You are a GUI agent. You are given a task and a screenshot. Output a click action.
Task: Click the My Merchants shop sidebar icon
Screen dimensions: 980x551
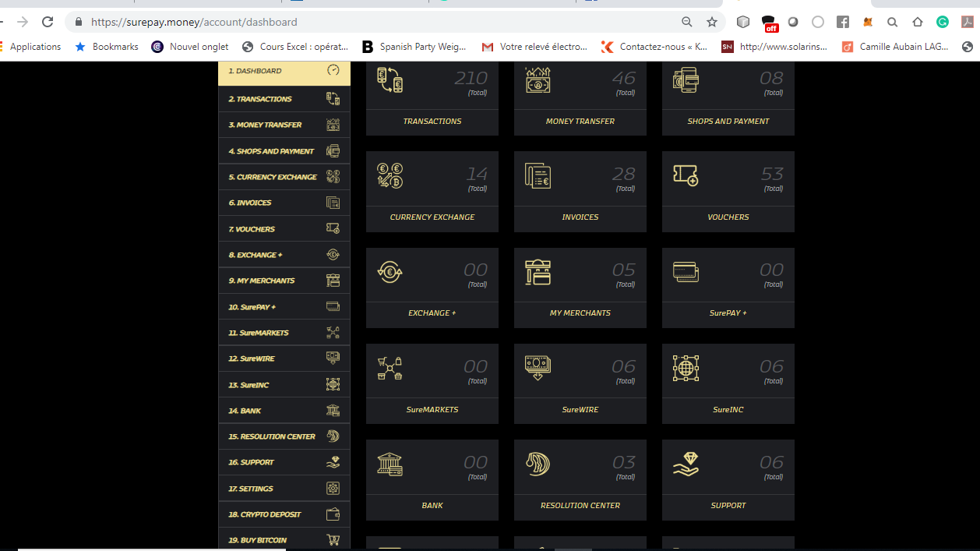tap(333, 281)
